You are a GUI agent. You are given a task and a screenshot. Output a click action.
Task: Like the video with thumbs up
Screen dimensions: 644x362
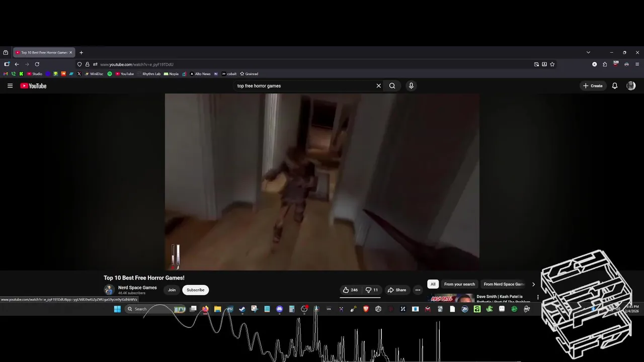tap(350, 290)
